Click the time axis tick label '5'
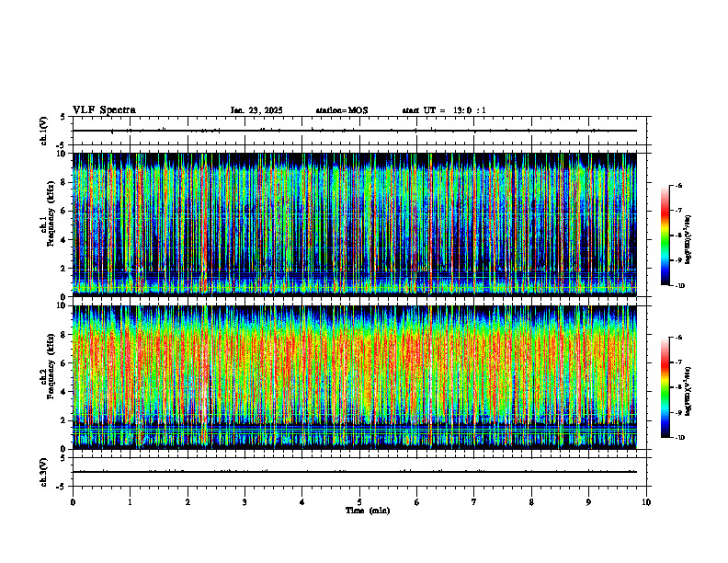The width and height of the screenshot is (728, 563). click(x=359, y=502)
